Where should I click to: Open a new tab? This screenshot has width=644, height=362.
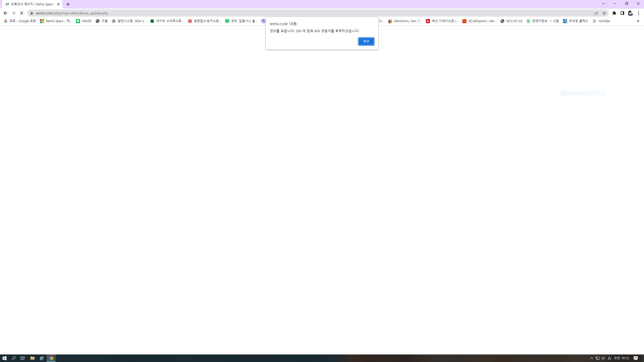pyautogui.click(x=68, y=4)
